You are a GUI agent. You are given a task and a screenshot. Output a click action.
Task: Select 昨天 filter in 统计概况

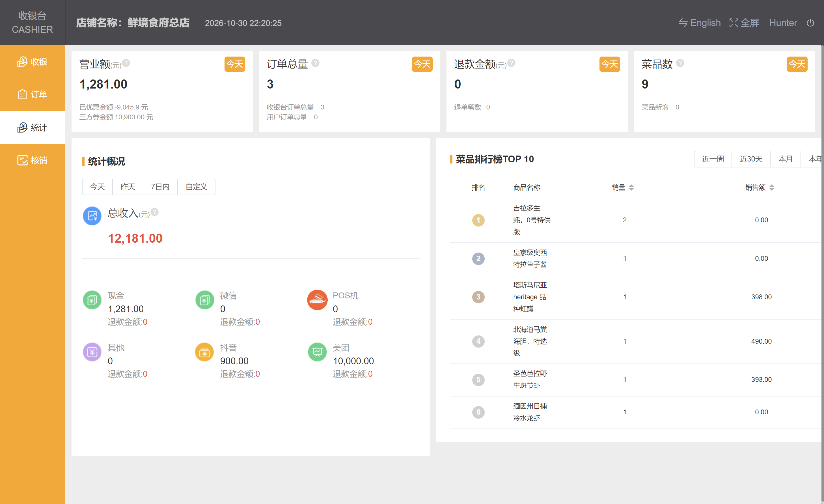click(x=128, y=187)
